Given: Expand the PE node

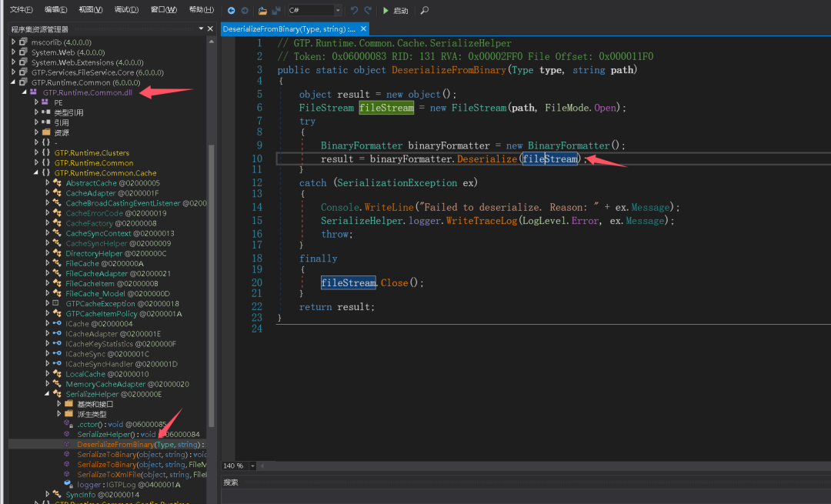Looking at the screenshot, I should tap(36, 102).
